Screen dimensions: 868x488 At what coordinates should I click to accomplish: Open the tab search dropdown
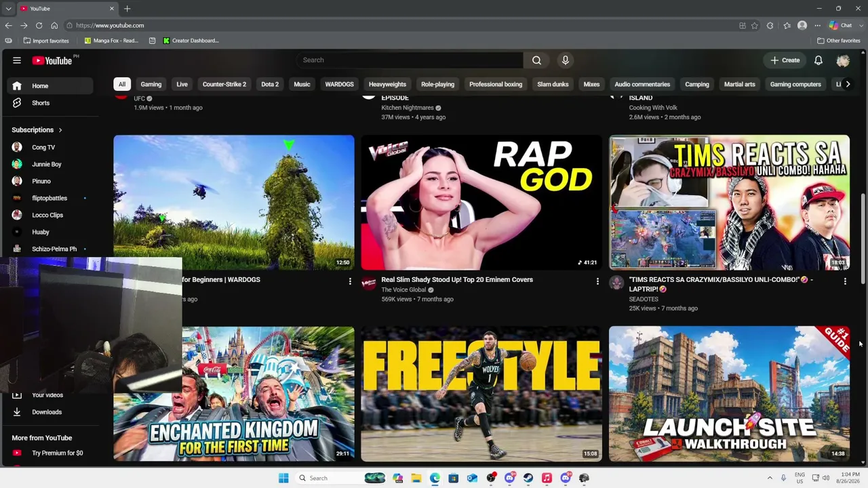(x=8, y=9)
